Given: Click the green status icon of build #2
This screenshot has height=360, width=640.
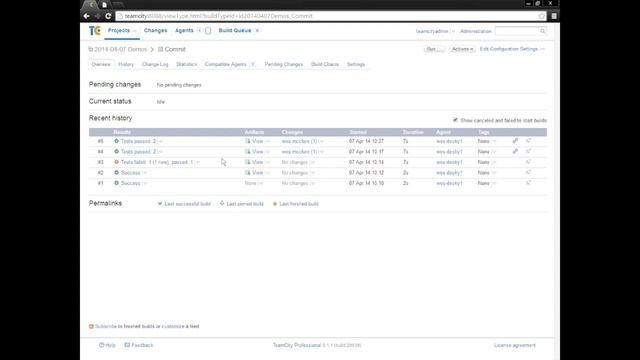Looking at the screenshot, I should coord(116,173).
